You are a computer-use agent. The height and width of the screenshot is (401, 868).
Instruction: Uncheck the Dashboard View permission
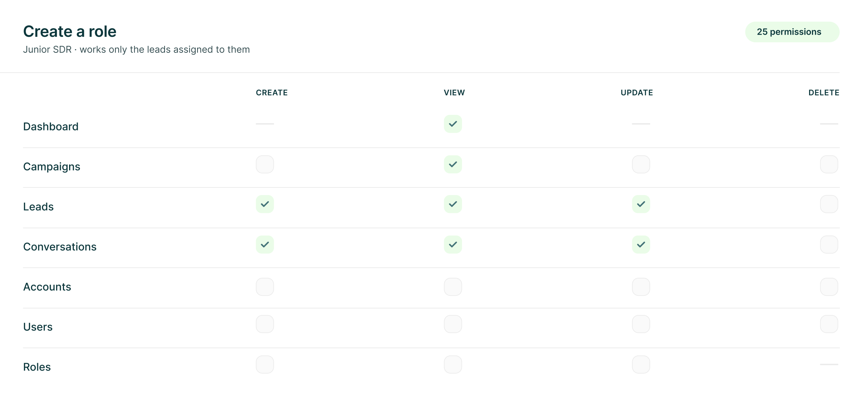[x=453, y=124]
